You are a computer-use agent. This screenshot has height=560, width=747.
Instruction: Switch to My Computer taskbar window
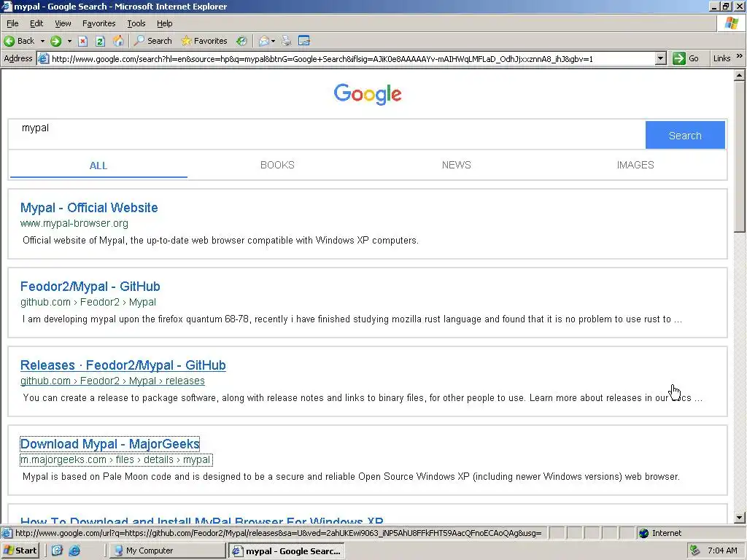(x=169, y=551)
